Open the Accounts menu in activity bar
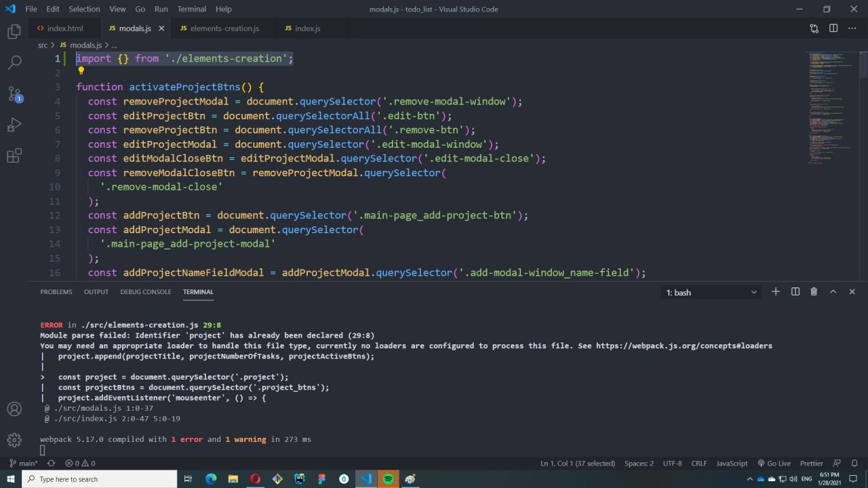This screenshot has height=488, width=868. 14,409
